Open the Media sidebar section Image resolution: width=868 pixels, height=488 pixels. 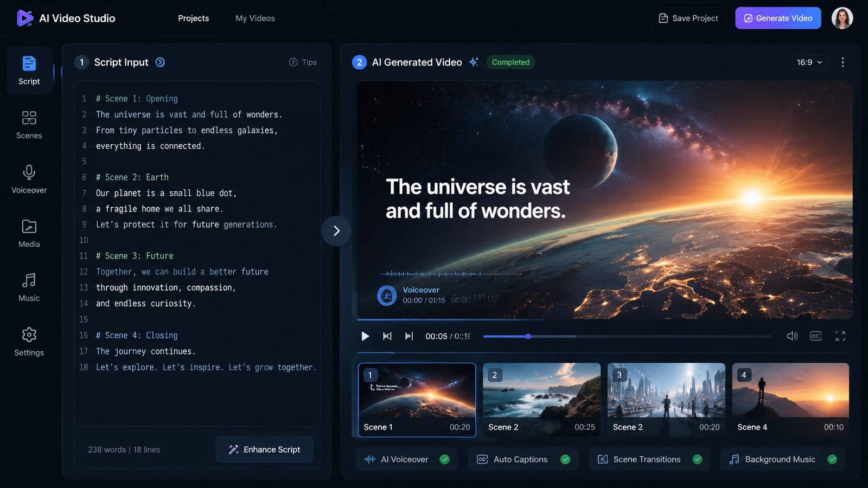tap(29, 233)
